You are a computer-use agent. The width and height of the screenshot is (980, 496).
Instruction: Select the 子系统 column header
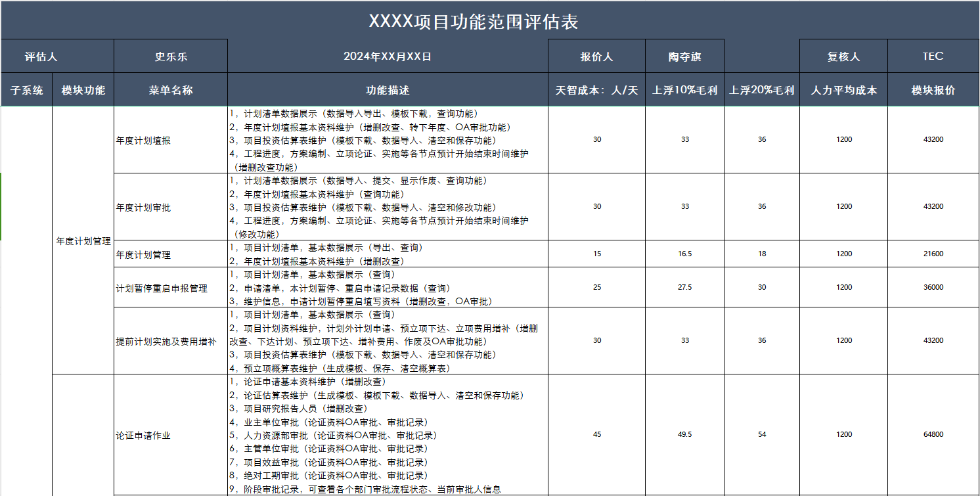[x=26, y=90]
